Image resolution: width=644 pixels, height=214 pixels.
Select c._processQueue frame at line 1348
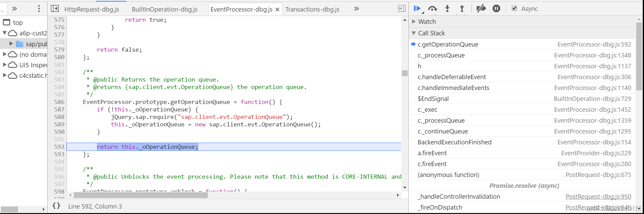click(x=522, y=55)
